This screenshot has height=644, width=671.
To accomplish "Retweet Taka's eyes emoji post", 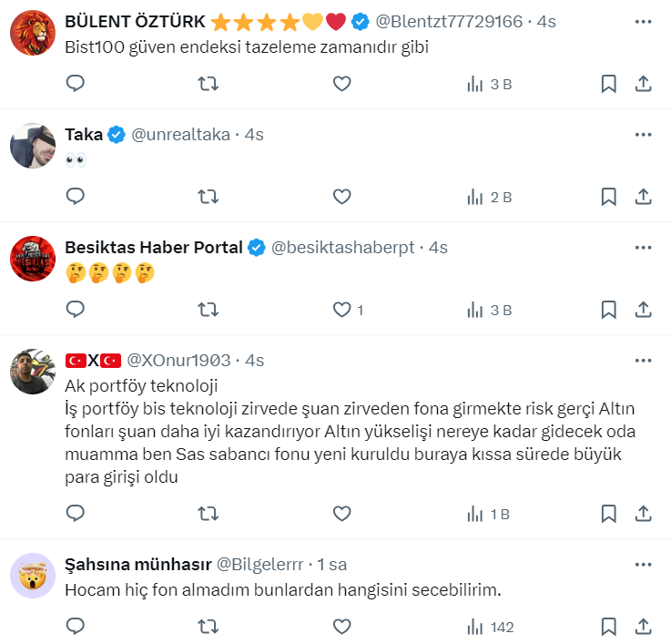I will point(208,197).
